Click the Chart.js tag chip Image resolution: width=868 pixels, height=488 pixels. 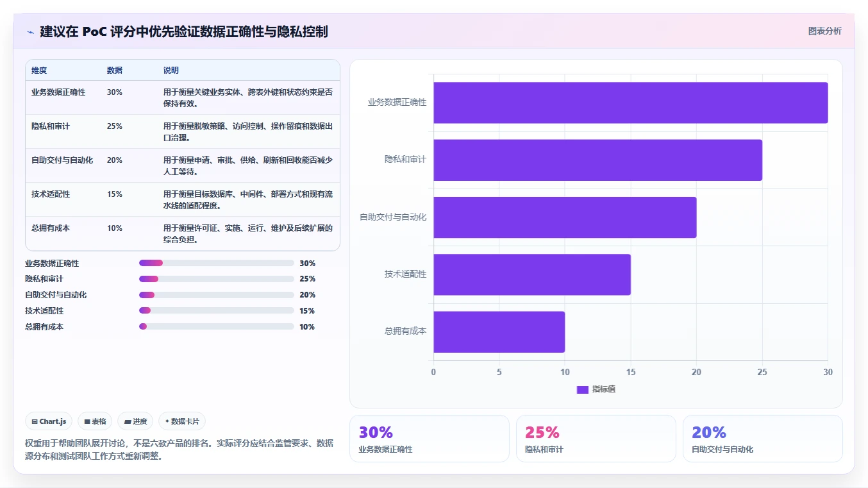pos(49,421)
